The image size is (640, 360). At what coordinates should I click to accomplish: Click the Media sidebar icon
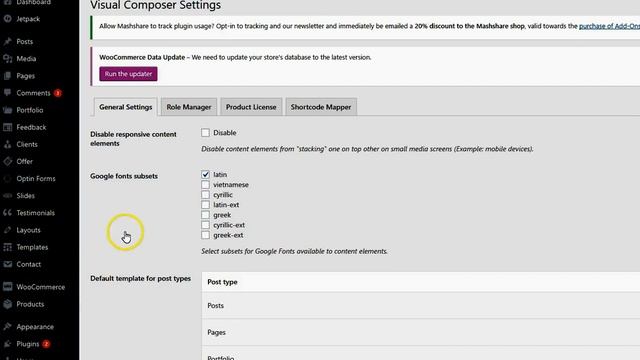coord(7,59)
